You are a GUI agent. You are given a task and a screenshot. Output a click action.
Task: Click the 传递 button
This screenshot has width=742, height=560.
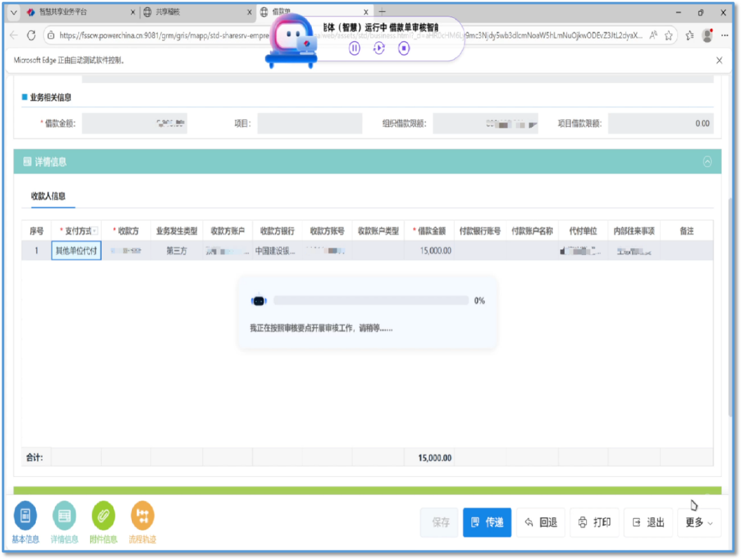coord(487,523)
